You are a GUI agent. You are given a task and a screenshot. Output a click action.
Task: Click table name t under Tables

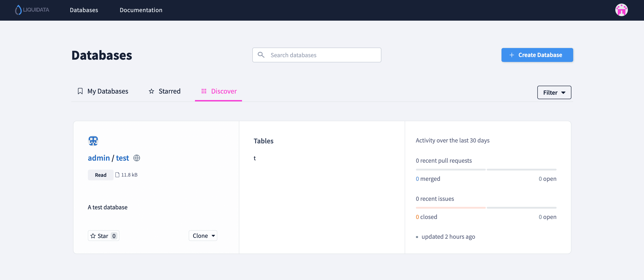[255, 158]
